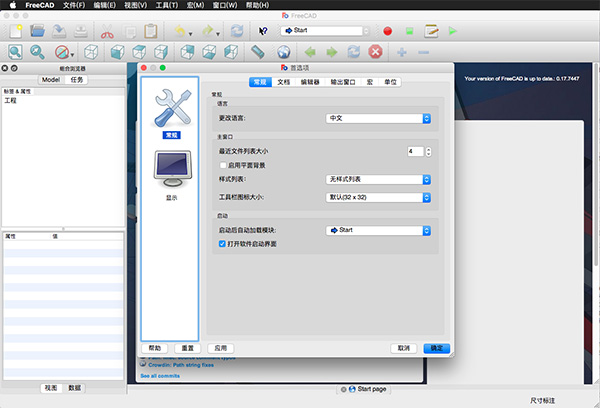The width and height of the screenshot is (600, 408).
Task: Zoom out with the minus icon
Action: pos(423,52)
